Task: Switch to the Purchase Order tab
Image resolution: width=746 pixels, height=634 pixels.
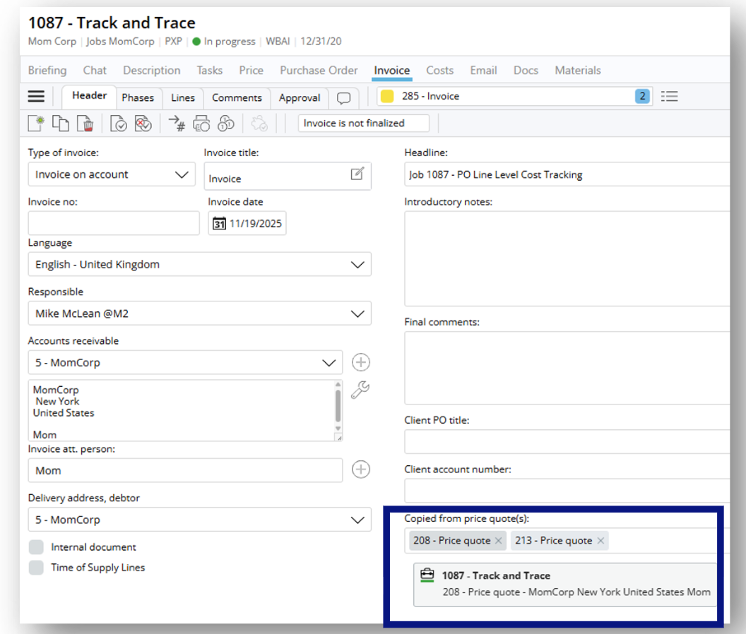Action: coord(318,71)
